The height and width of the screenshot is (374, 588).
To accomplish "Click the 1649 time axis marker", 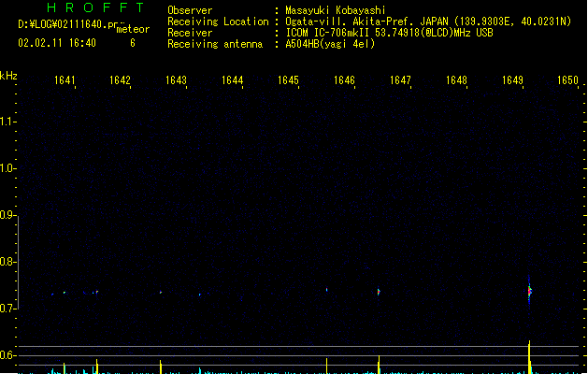I will coord(512,80).
